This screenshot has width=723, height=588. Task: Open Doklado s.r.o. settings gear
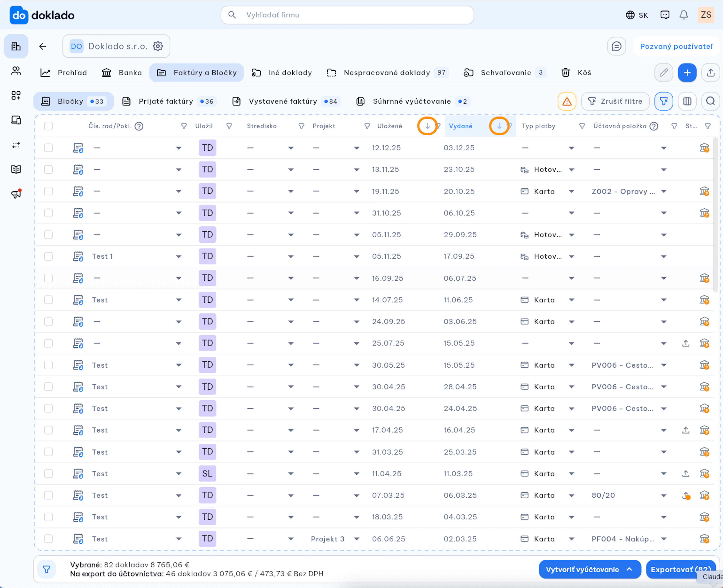(158, 46)
